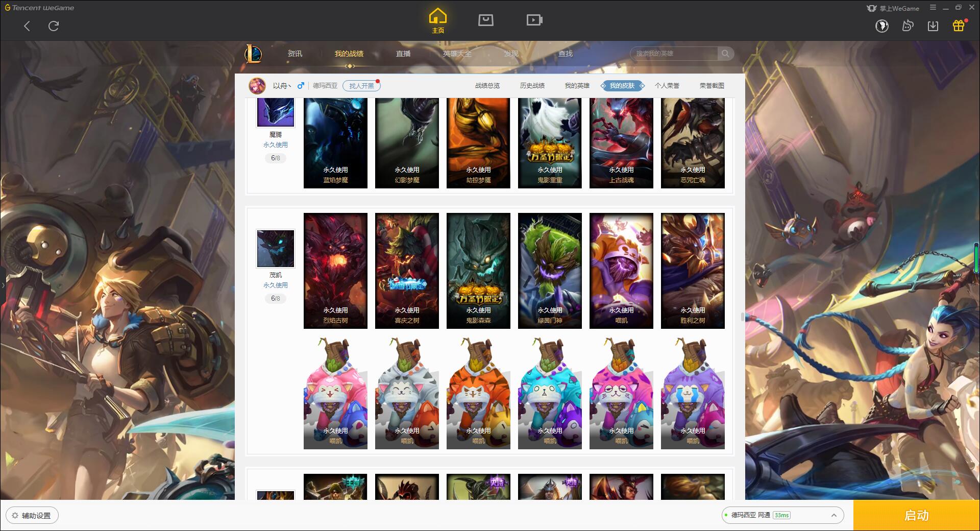This screenshot has width=980, height=531.
Task: Click 永久使用 link under 魔腾
Action: tap(276, 145)
